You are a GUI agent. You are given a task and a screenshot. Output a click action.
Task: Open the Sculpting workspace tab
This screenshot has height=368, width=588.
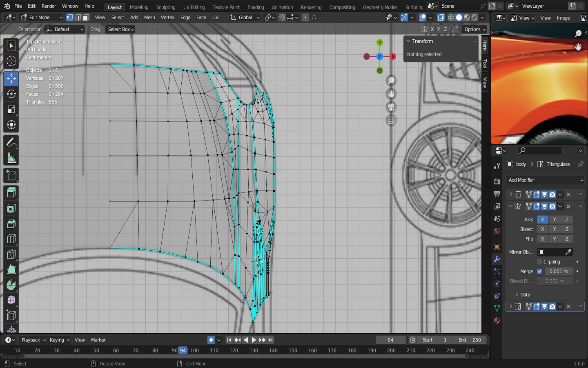165,7
